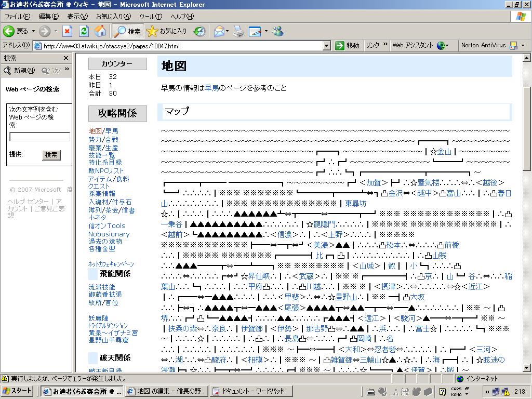The width and height of the screenshot is (532, 399).
Task: Expand Norton AntiVirus dropdown
Action: [523, 46]
